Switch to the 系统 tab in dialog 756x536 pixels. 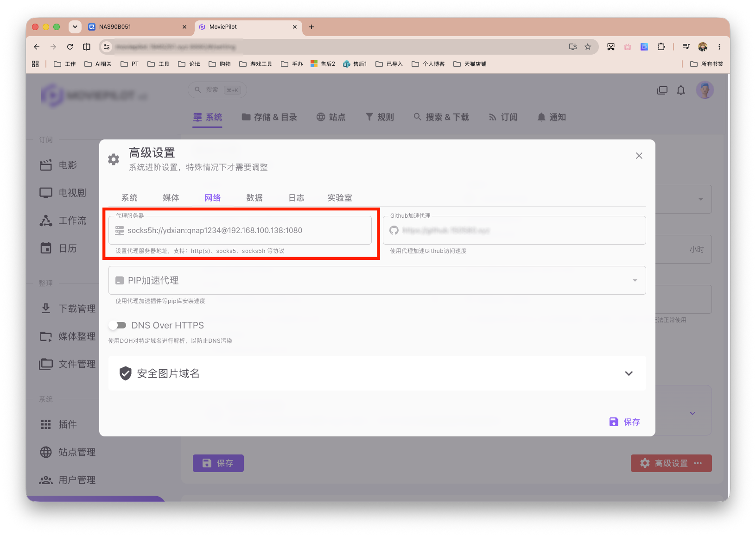point(129,198)
